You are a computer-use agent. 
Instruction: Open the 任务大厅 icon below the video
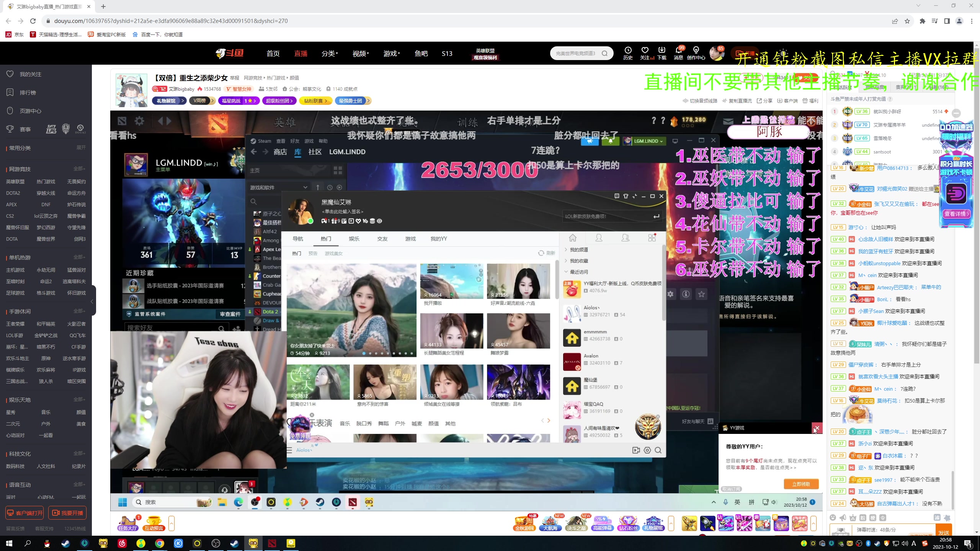(x=128, y=523)
